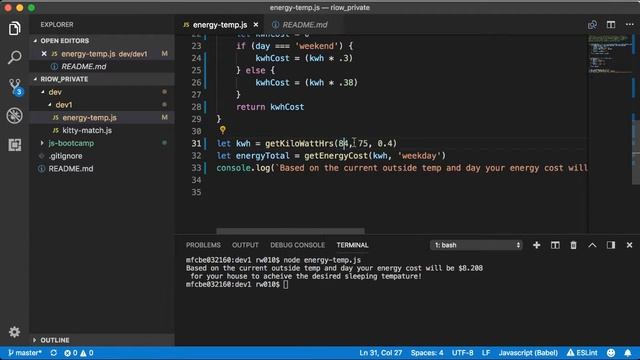Add new terminal with plus icon
The width and height of the screenshot is (640, 360).
coord(536,245)
